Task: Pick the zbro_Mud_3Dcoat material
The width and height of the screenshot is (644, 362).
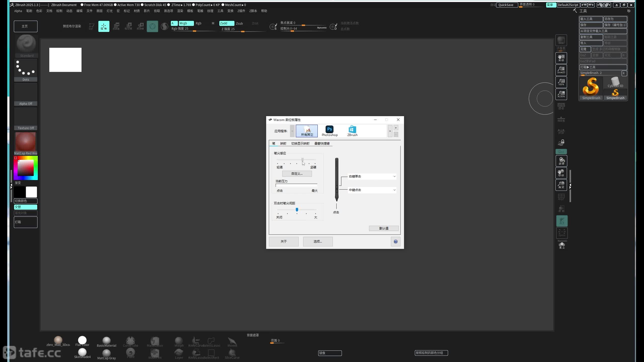Action: point(58,341)
